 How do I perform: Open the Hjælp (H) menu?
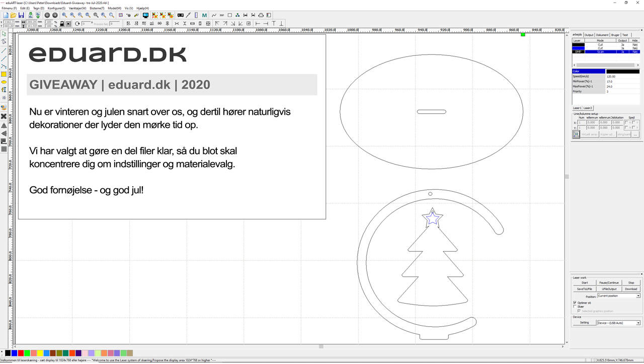coord(143,9)
